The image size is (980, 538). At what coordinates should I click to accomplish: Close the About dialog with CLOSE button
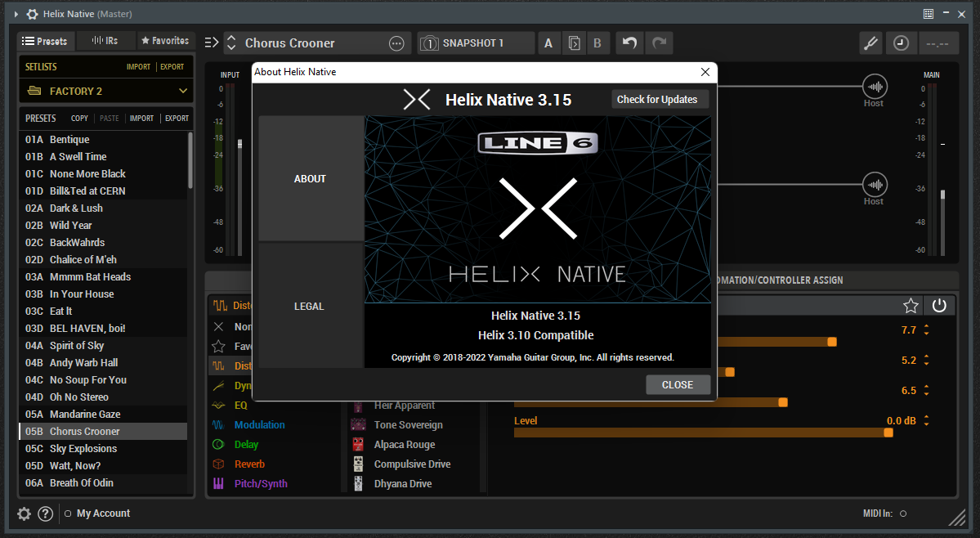678,385
